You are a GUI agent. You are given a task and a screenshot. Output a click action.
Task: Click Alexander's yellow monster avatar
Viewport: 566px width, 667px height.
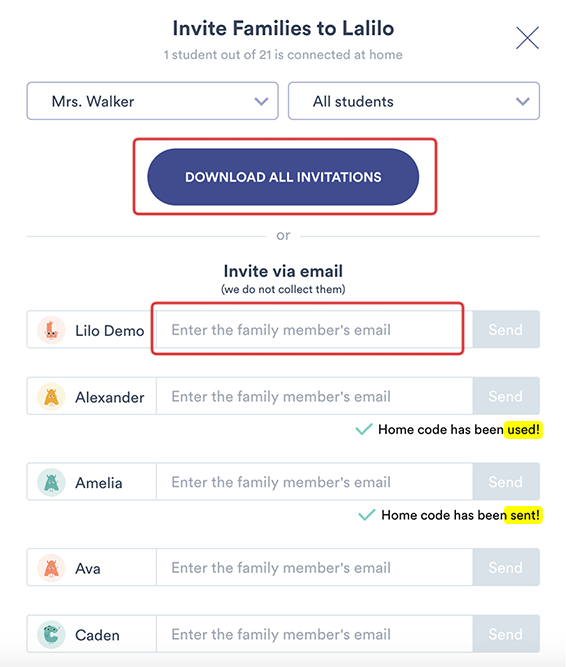click(51, 397)
